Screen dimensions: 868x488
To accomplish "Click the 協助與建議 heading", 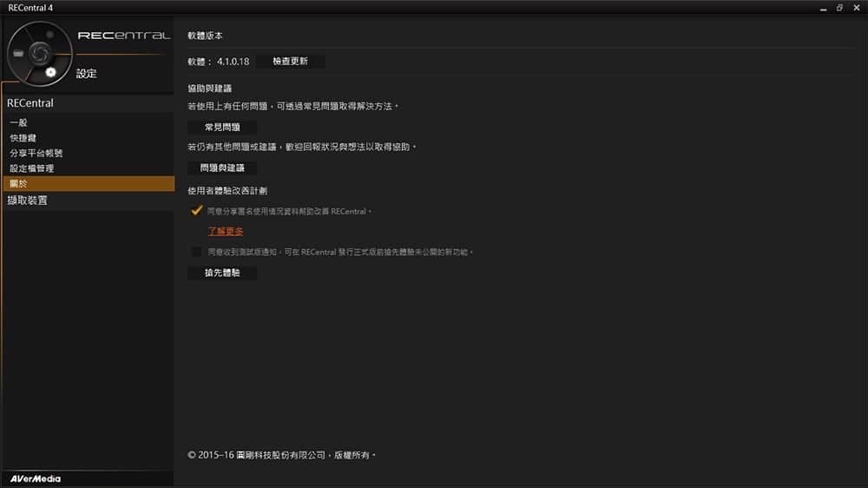I will click(210, 89).
